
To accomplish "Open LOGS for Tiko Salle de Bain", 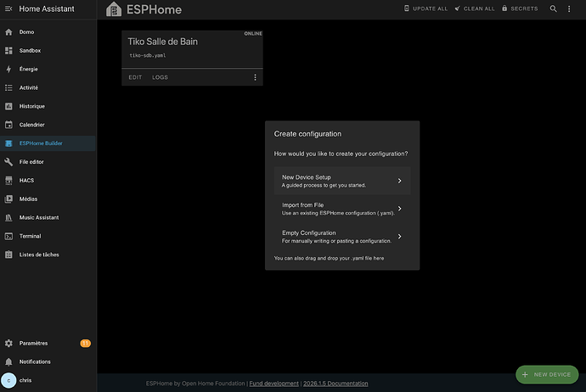I will [160, 77].
